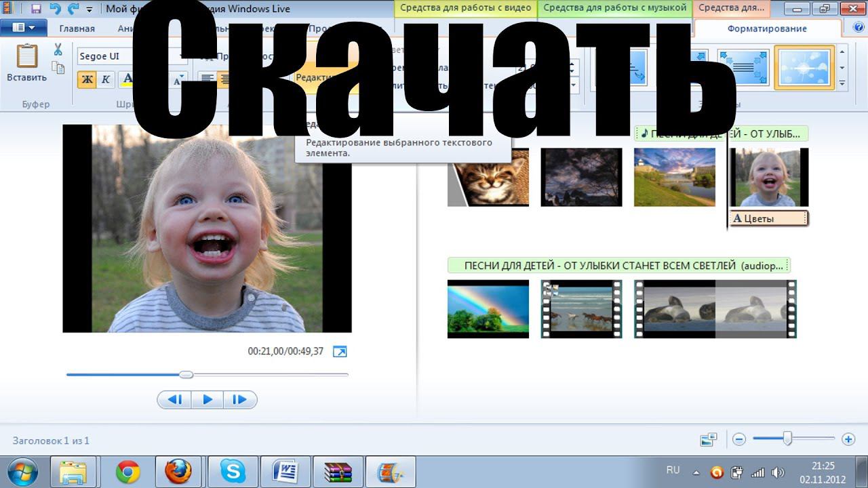Switch to Movie Maker taskbar button
Screen dimensions: 868x488
[x=390, y=472]
